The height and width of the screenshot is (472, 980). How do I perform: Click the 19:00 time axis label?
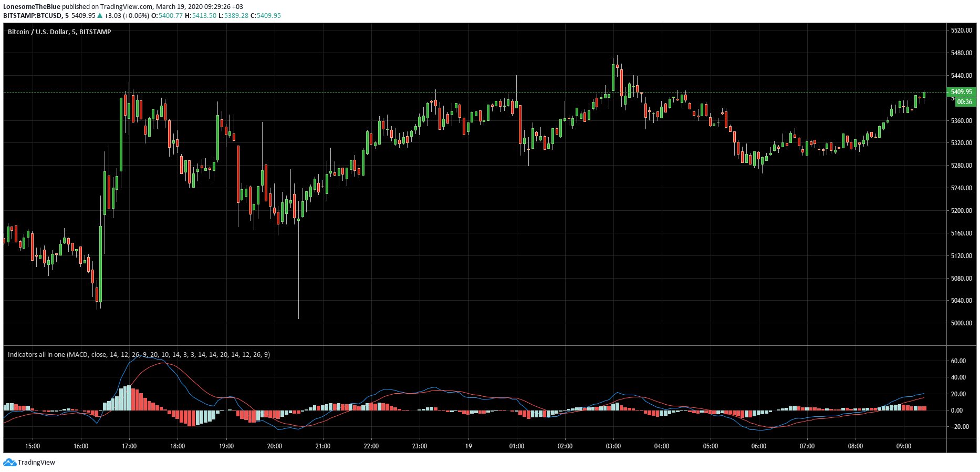click(226, 446)
